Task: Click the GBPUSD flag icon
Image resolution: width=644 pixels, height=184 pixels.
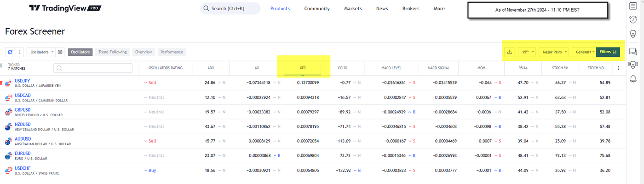Action: [8, 112]
